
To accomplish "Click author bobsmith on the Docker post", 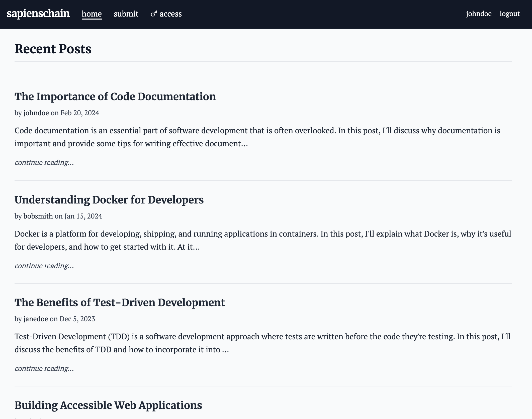I will (x=38, y=216).
